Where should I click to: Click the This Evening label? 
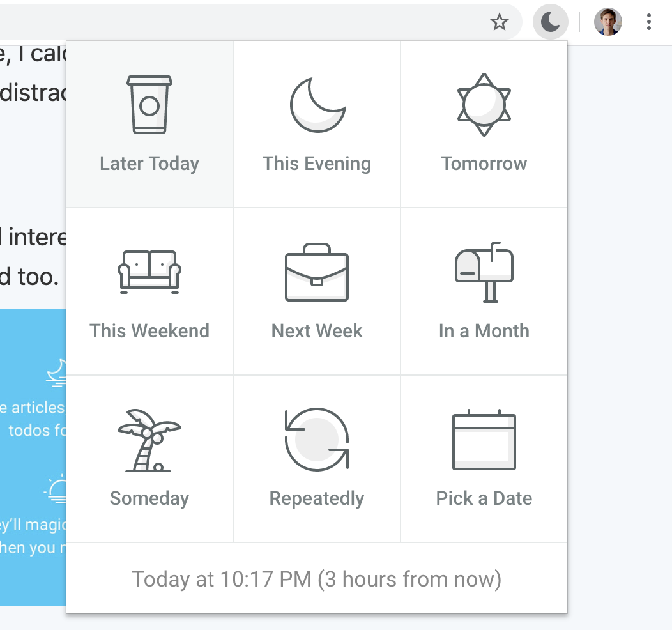coord(317,164)
